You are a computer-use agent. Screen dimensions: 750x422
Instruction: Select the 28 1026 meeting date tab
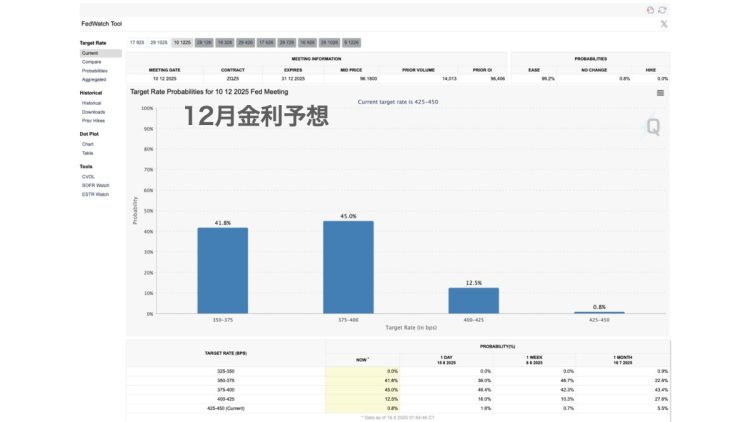(x=330, y=43)
